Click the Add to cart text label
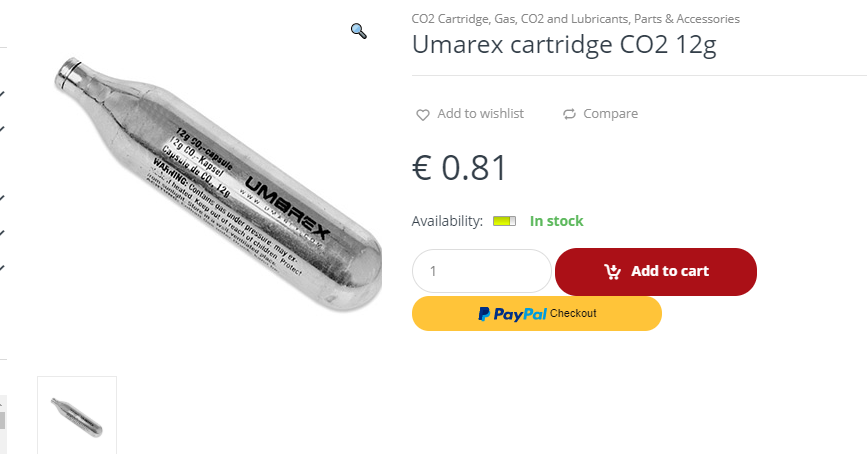The width and height of the screenshot is (867, 454). pyautogui.click(x=670, y=271)
